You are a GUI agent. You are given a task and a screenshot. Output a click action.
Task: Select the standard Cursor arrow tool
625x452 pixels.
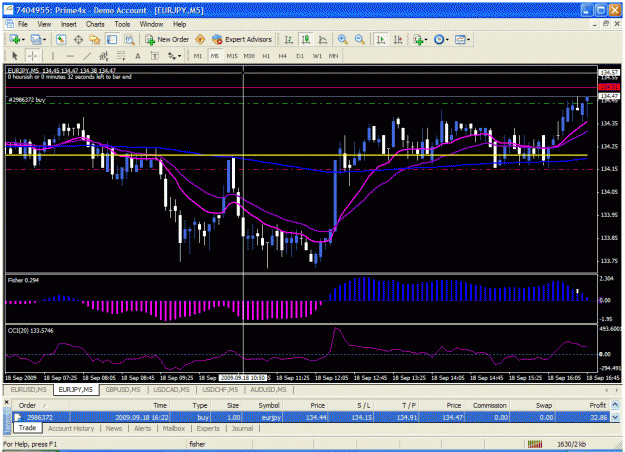coord(15,56)
